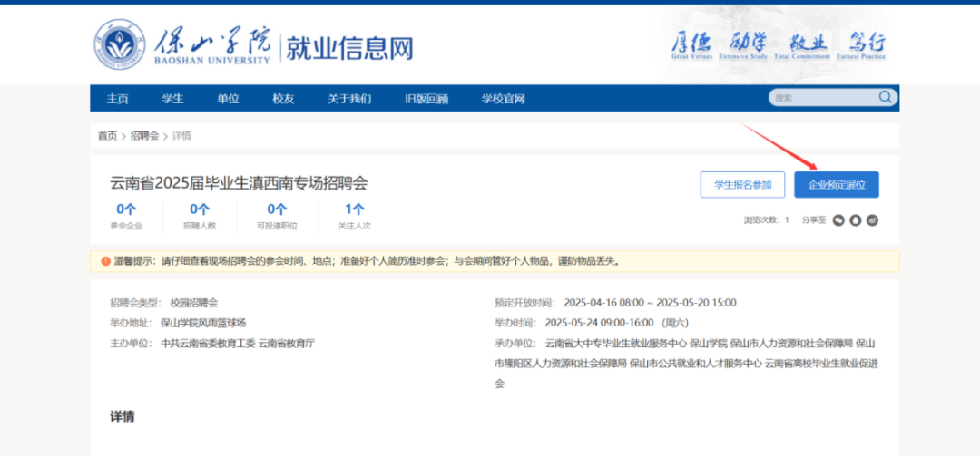Screen dimensions: 980x457
Task: Open the 学生 navigation menu
Action: tap(172, 99)
